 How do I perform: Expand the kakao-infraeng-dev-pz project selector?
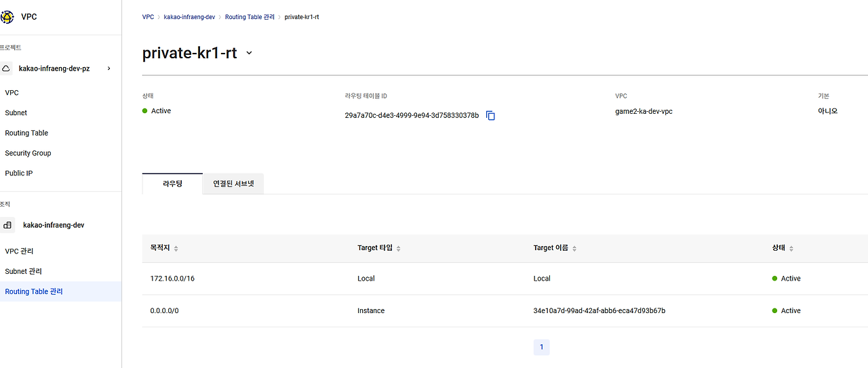pyautogui.click(x=108, y=68)
